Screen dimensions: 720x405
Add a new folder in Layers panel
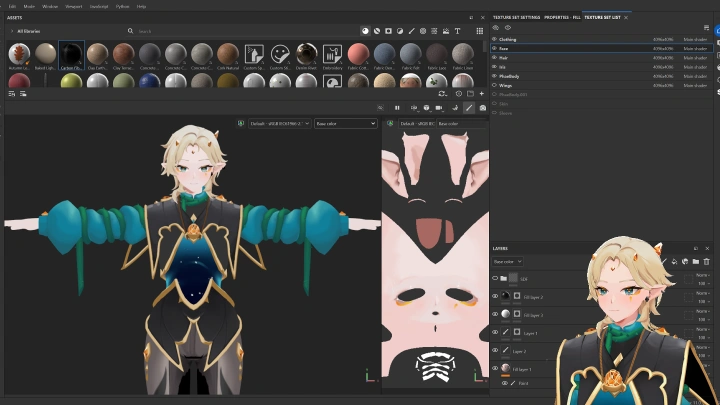(696, 262)
